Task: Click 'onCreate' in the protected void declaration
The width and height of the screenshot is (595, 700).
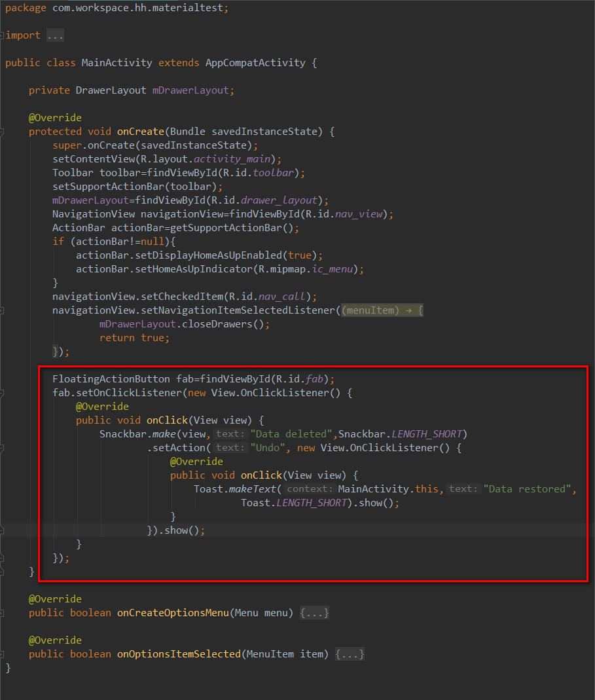Action: (x=141, y=132)
